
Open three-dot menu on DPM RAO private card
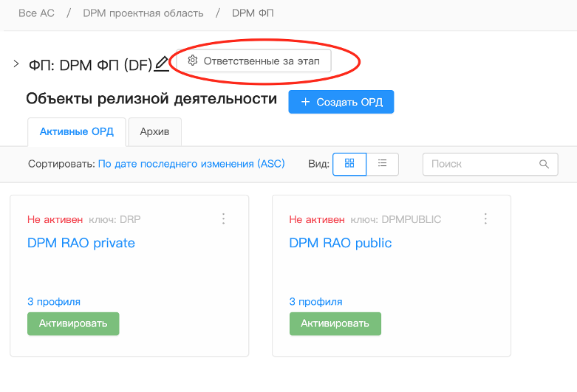[x=224, y=219]
